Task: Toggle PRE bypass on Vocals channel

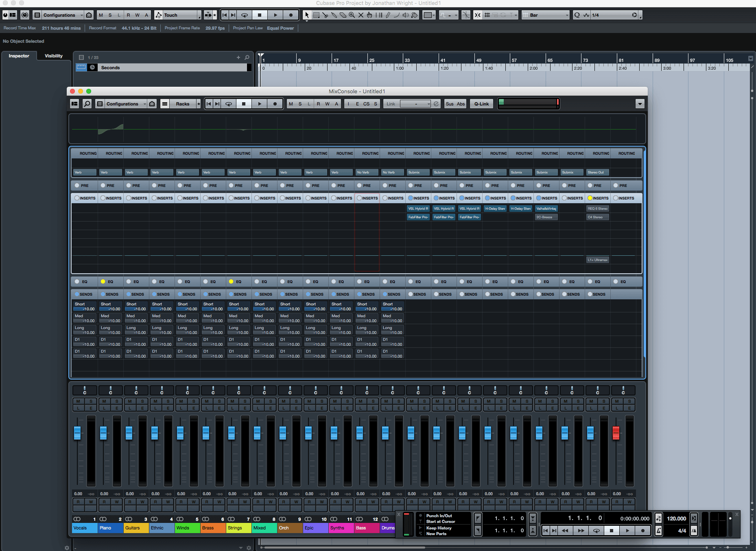Action: click(77, 185)
